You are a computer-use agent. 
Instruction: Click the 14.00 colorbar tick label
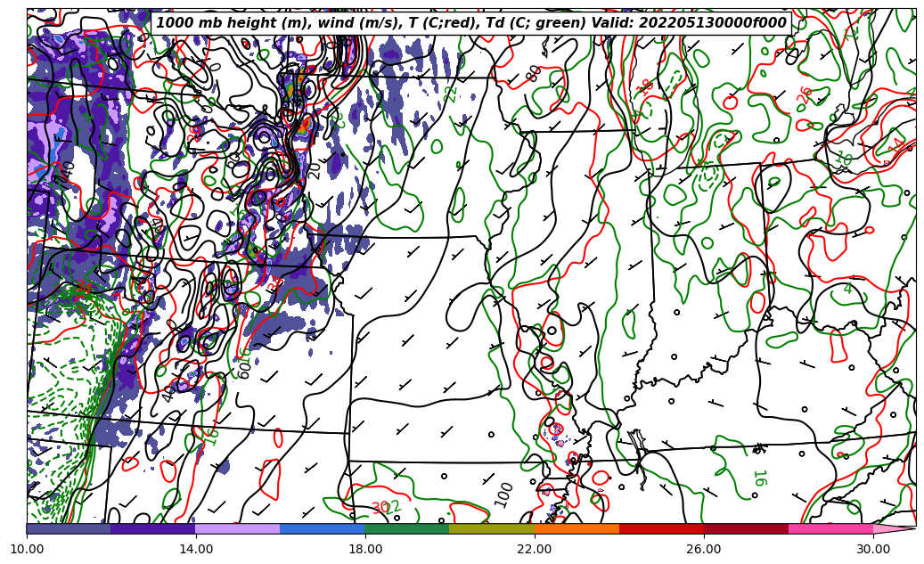pyautogui.click(x=196, y=549)
